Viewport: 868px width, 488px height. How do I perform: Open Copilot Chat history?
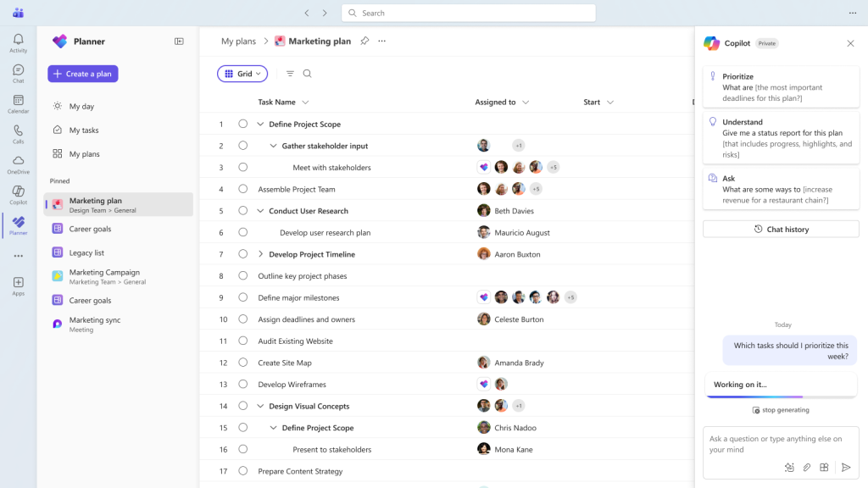coord(781,229)
